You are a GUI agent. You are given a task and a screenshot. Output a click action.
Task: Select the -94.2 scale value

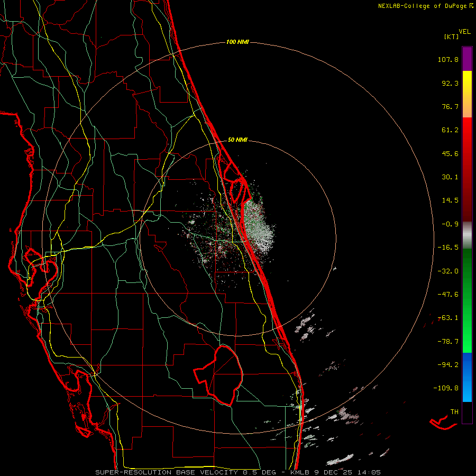(448, 364)
